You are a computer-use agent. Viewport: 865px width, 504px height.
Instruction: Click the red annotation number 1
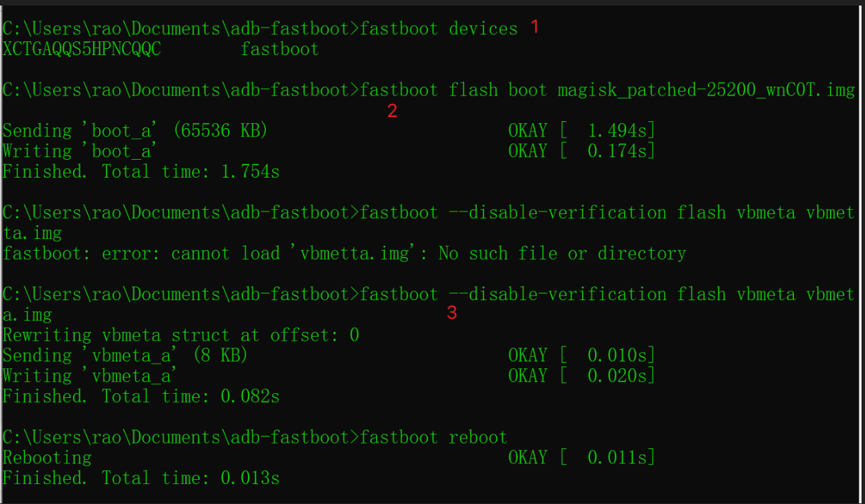point(534,28)
